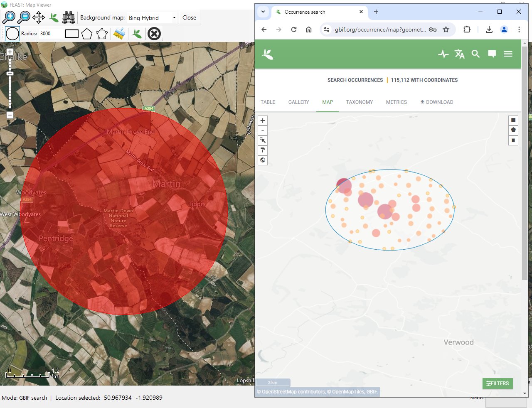Delete GBIF map geometry with trash icon

tap(513, 140)
